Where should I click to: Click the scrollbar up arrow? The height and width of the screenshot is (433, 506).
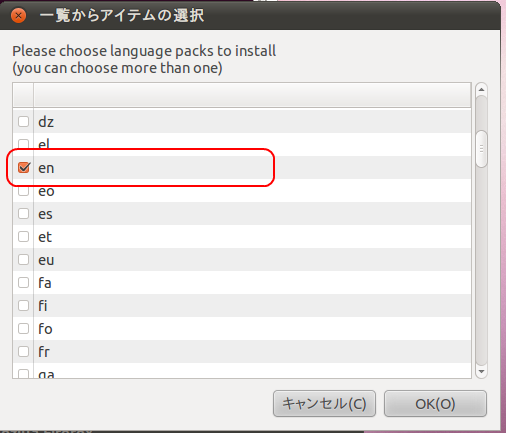tap(481, 89)
